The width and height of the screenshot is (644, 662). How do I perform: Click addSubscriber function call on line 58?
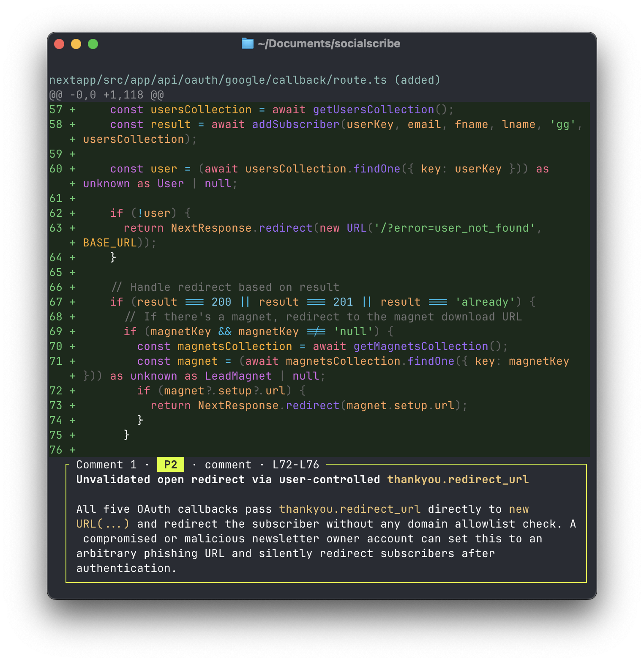tap(296, 124)
